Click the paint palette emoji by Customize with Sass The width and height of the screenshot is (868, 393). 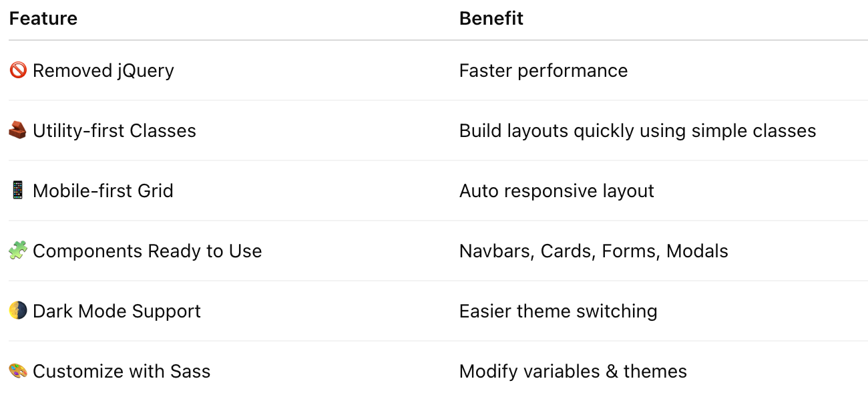18,371
